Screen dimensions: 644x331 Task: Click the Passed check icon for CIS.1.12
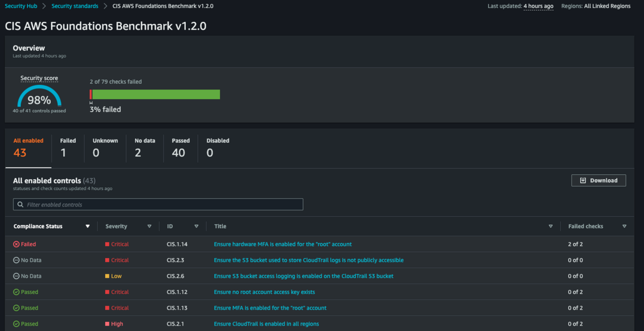(x=16, y=292)
